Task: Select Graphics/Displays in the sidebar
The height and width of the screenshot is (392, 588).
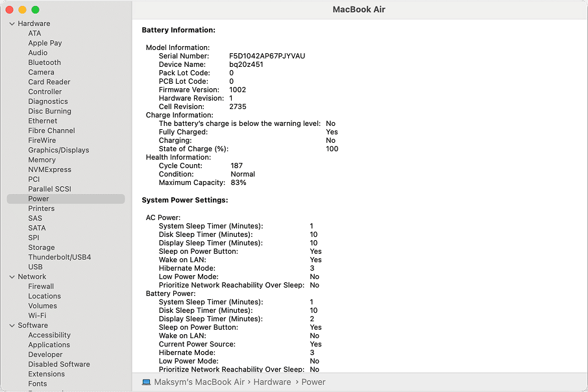Action: [58, 150]
